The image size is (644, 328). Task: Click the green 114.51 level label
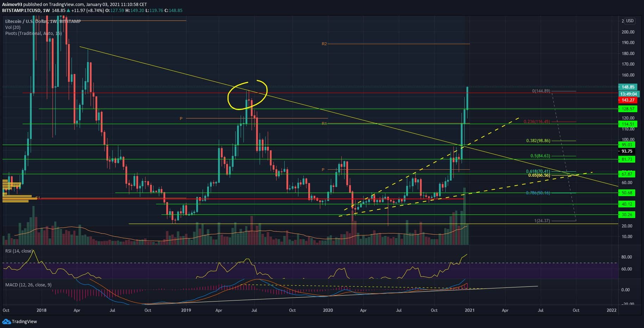click(628, 124)
